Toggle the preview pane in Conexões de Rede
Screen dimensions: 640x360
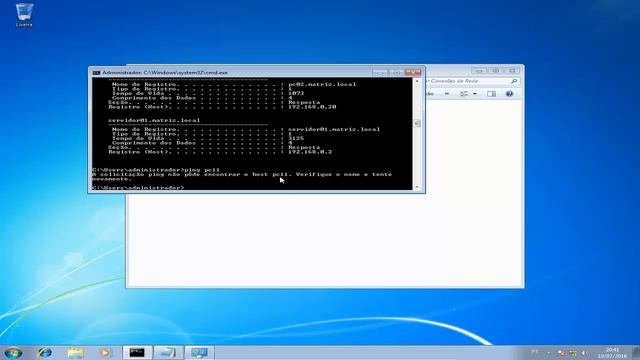coord(491,94)
